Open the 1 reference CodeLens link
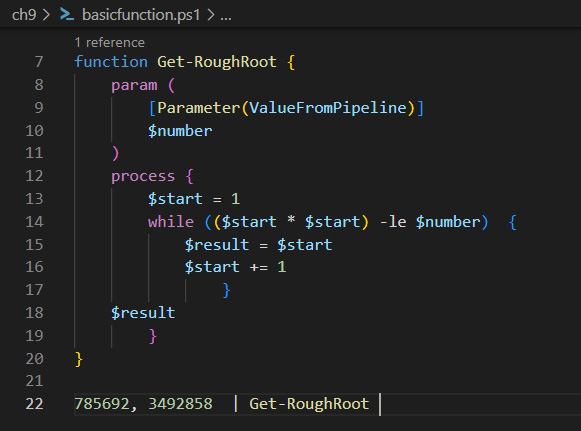Image resolution: width=581 pixels, height=431 pixels. pyautogui.click(x=110, y=43)
